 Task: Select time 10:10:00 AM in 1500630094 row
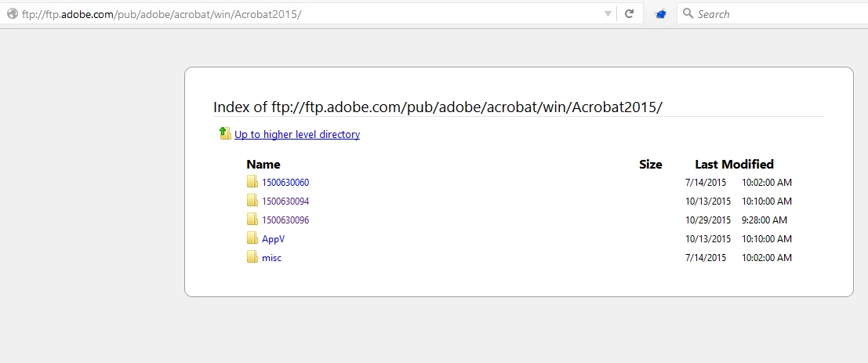pyautogui.click(x=767, y=201)
